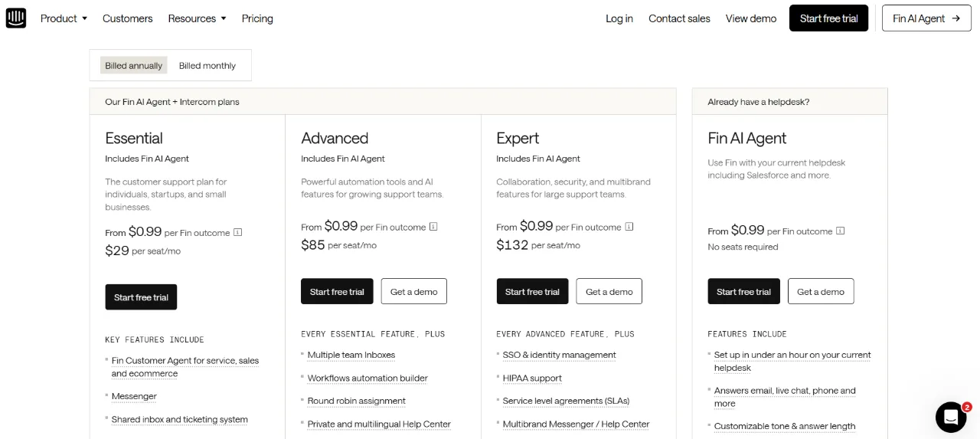The height and width of the screenshot is (439, 980).
Task: Click info icon beside Advanced Fin outcome price
Action: 433,226
